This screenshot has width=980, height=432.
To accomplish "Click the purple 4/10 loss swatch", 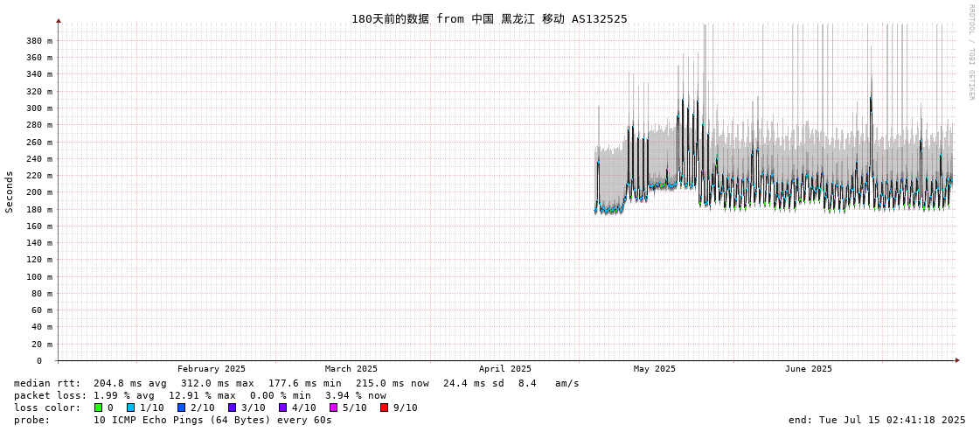I will click(283, 408).
